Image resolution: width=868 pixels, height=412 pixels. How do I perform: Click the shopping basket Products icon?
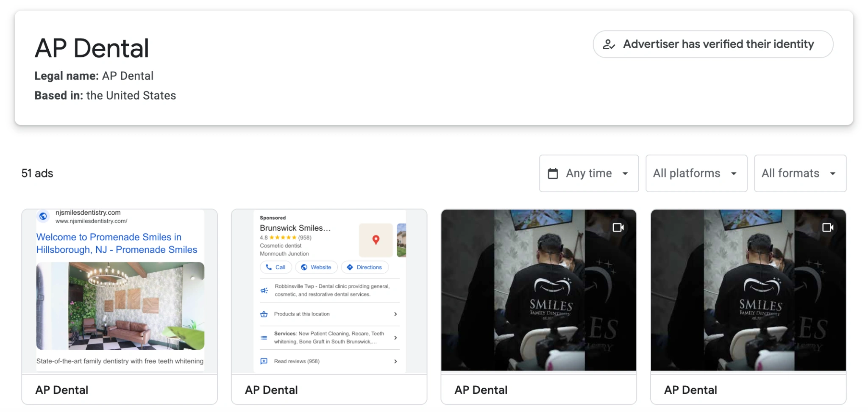(264, 314)
